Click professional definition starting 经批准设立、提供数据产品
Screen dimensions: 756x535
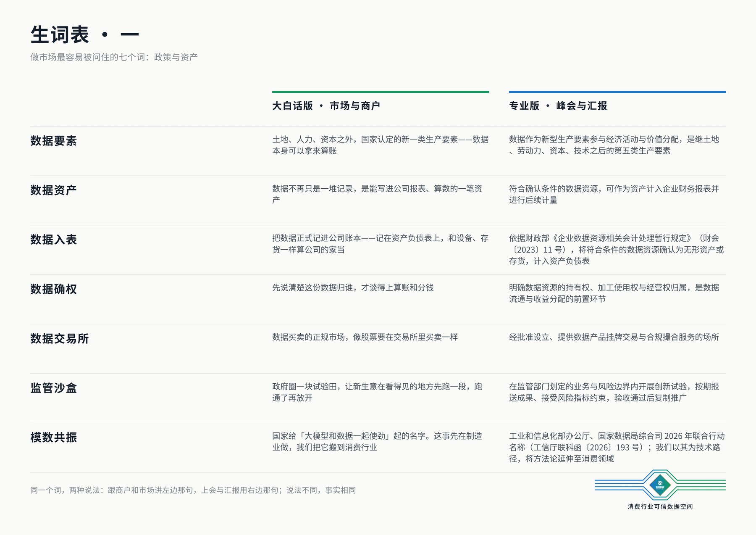coord(614,337)
